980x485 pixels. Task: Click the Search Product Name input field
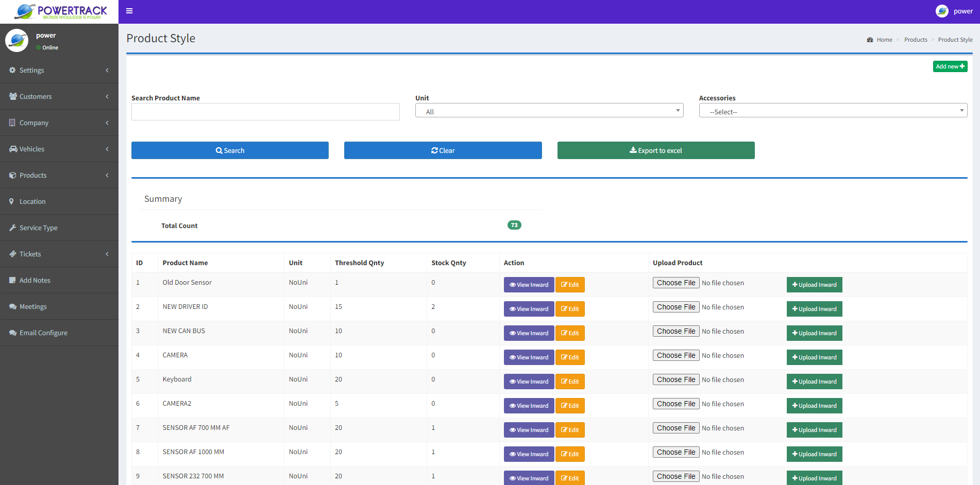(265, 112)
